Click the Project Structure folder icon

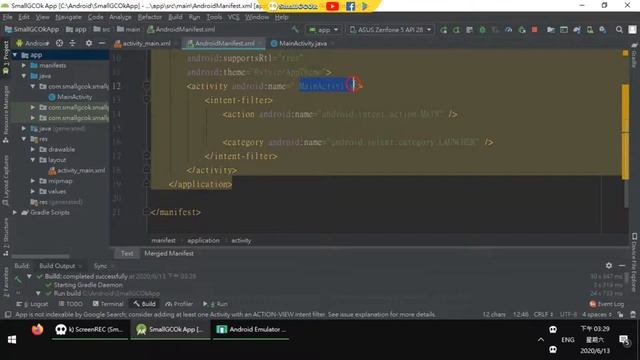(x=551, y=30)
